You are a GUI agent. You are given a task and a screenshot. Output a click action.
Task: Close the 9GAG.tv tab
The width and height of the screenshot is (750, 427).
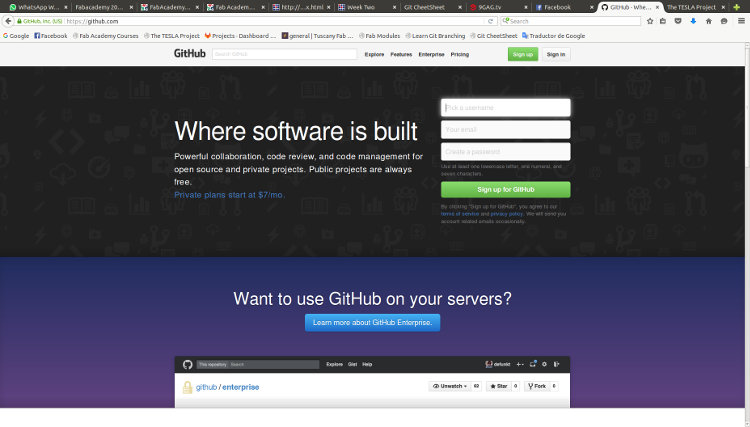point(526,7)
